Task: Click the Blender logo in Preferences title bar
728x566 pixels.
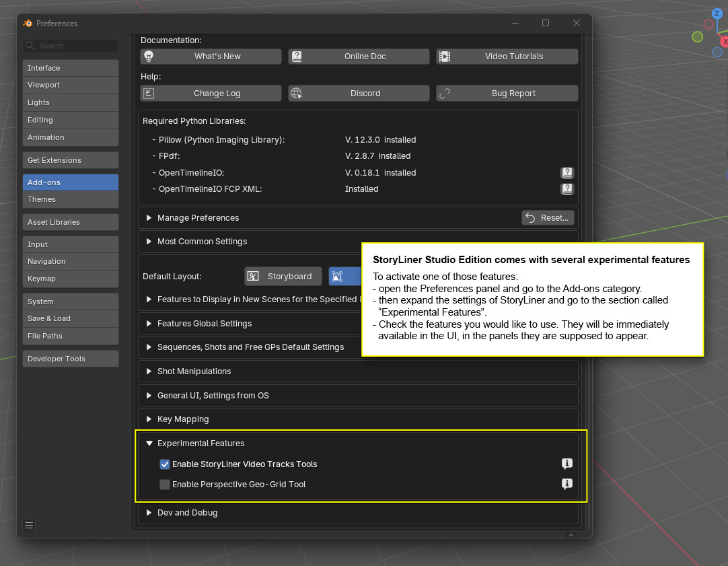Action: tap(28, 23)
